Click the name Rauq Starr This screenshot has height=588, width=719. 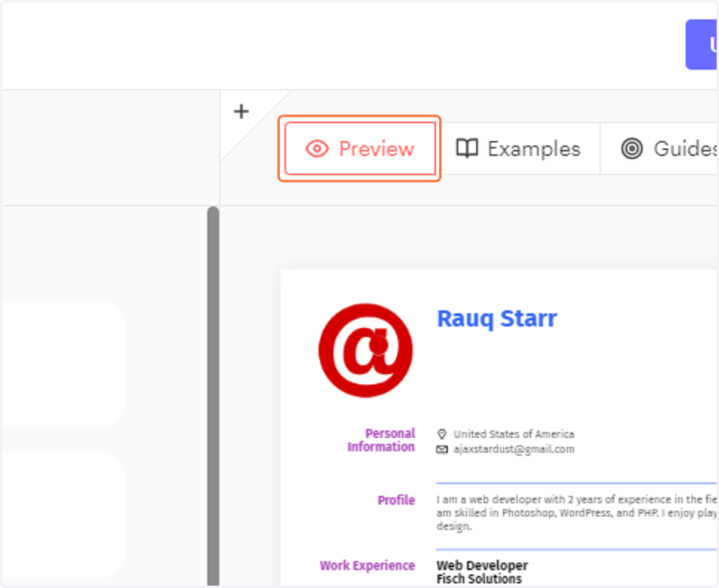pyautogui.click(x=497, y=319)
